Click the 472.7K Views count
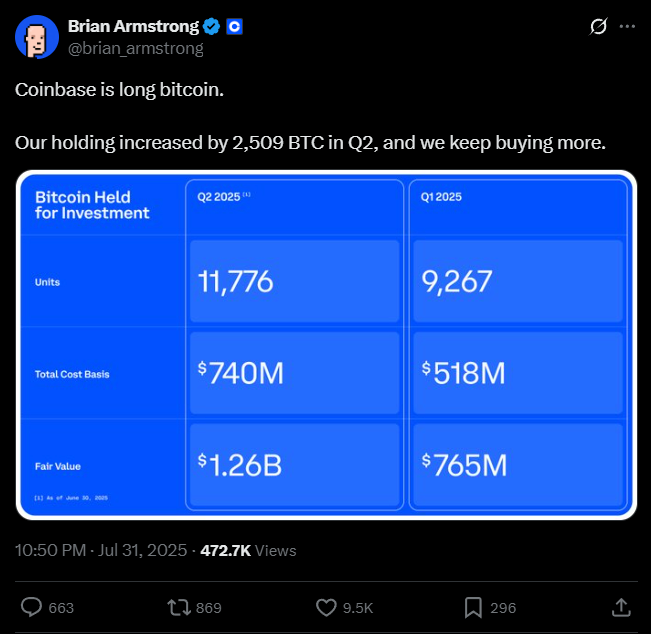 click(248, 551)
